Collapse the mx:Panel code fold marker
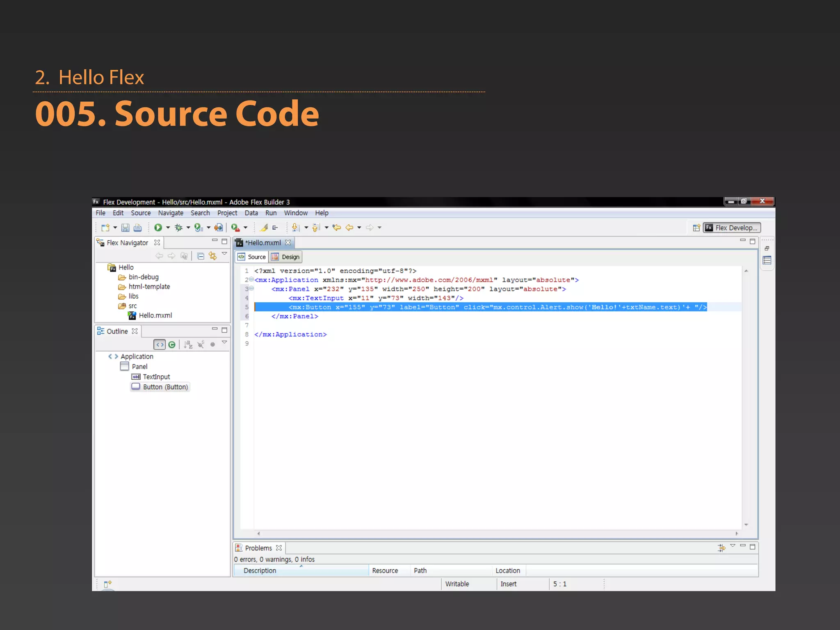840x630 pixels. [x=251, y=288]
